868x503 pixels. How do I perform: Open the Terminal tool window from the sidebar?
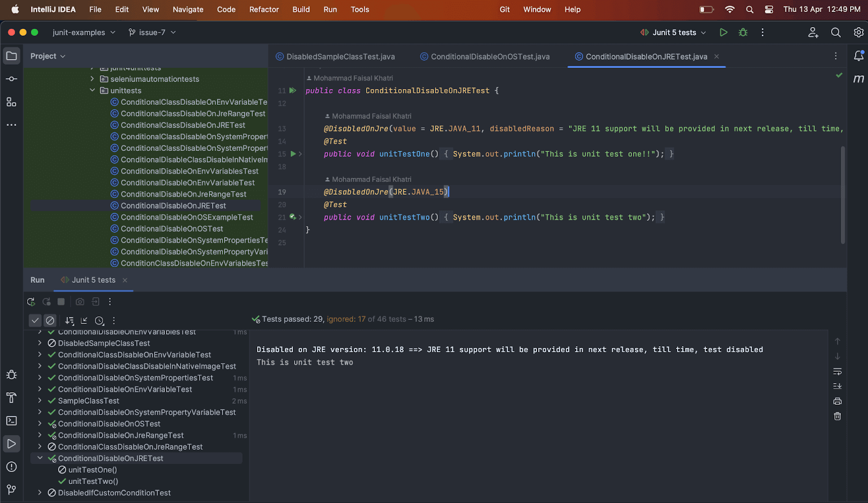coord(11,421)
